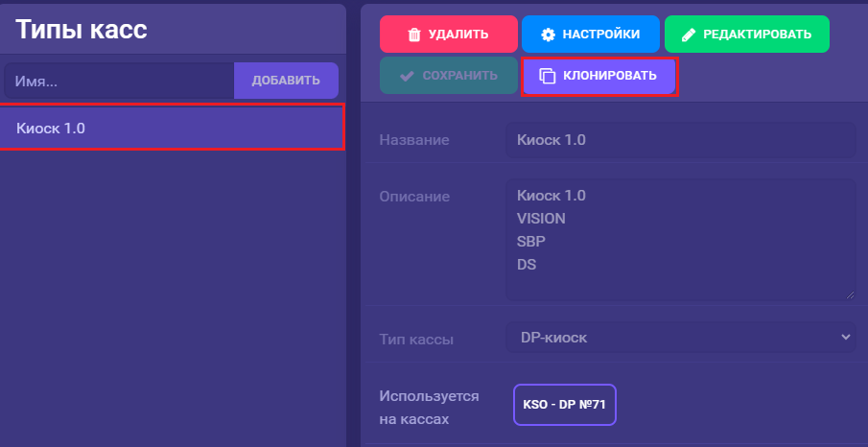Click the trash icon on Удалить
Viewport: 868px width, 447px height.
pyautogui.click(x=414, y=35)
